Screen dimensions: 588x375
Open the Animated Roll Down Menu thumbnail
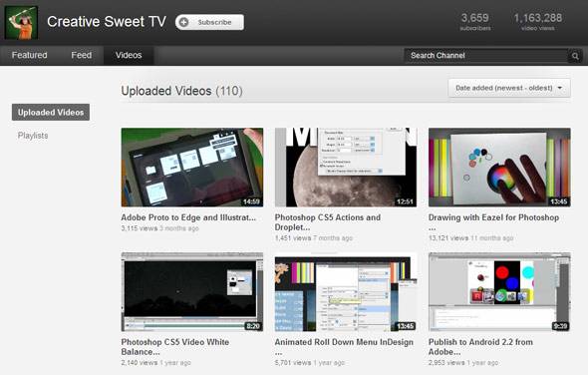pos(346,292)
